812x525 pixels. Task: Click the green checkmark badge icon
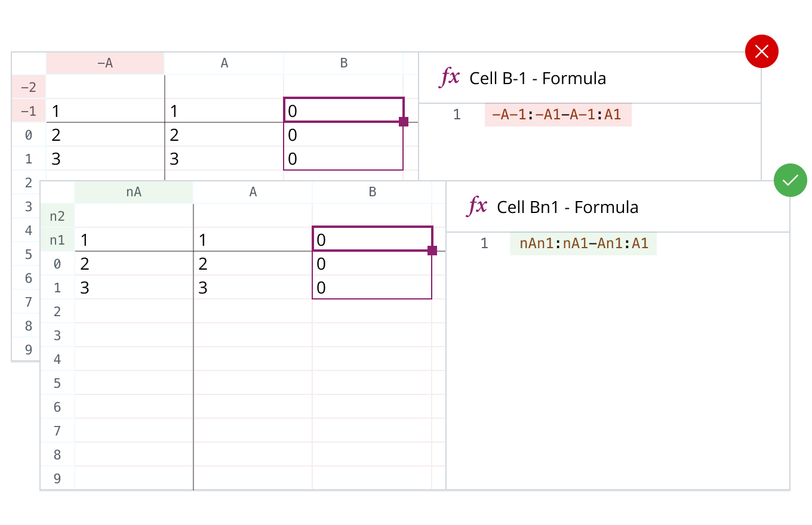point(790,180)
